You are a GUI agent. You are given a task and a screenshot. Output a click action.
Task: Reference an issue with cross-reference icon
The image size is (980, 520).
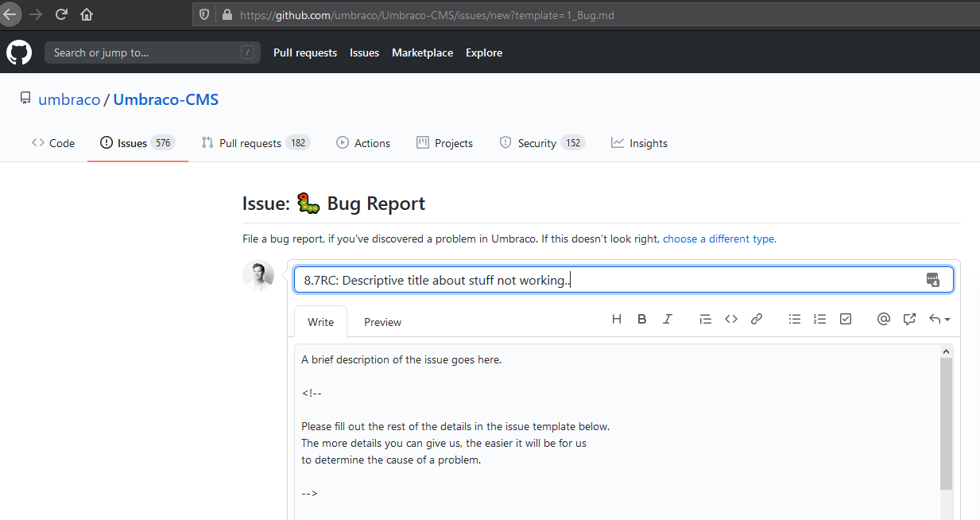point(909,319)
